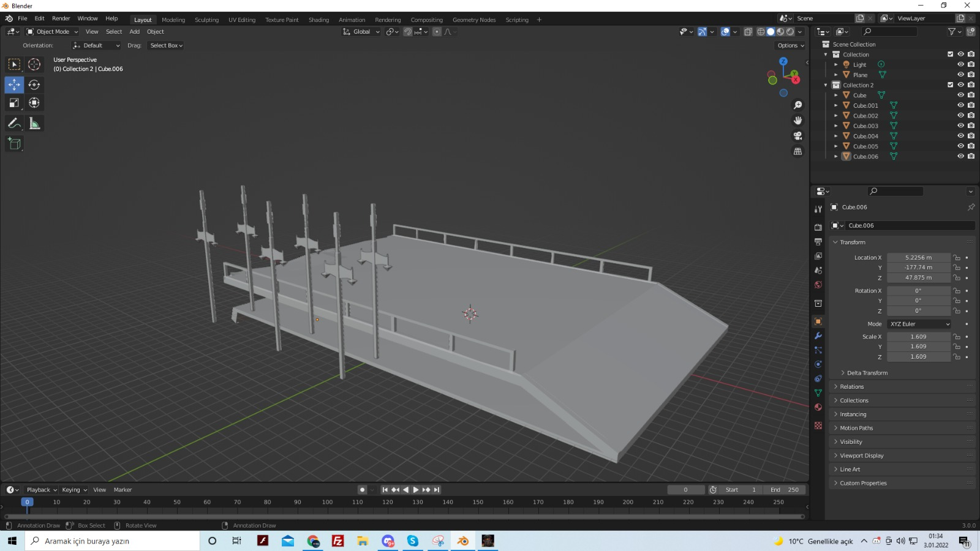Open the viewport Options popover
This screenshot has height=551, width=980.
[x=790, y=45]
